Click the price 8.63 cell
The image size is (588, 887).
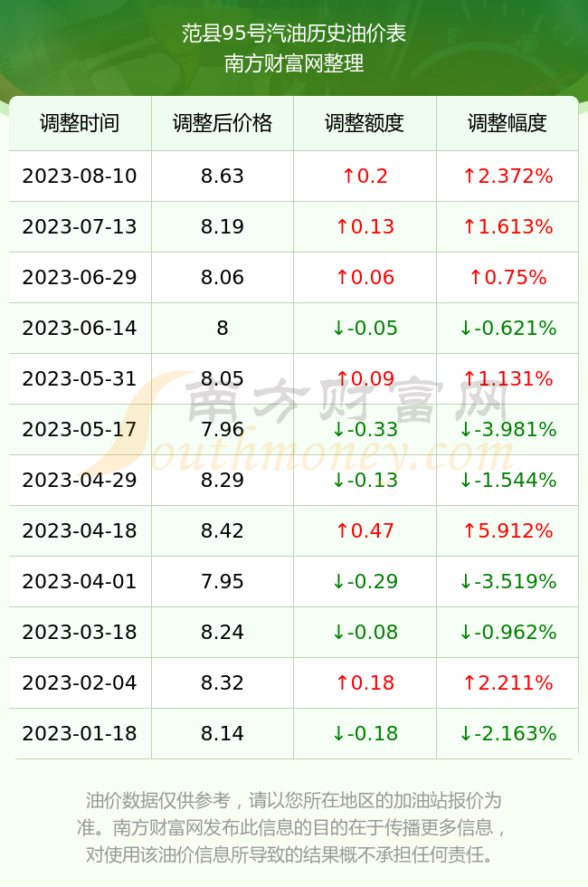pos(223,176)
